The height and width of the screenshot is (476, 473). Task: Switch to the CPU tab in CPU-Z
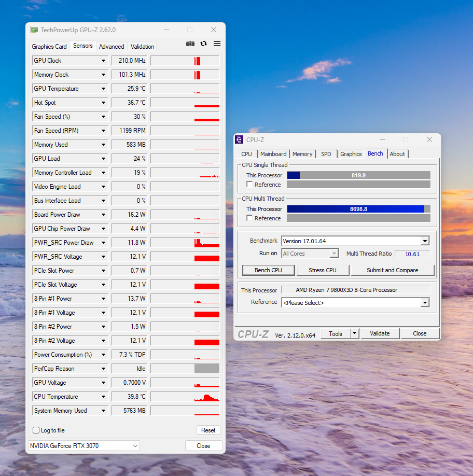(x=246, y=154)
